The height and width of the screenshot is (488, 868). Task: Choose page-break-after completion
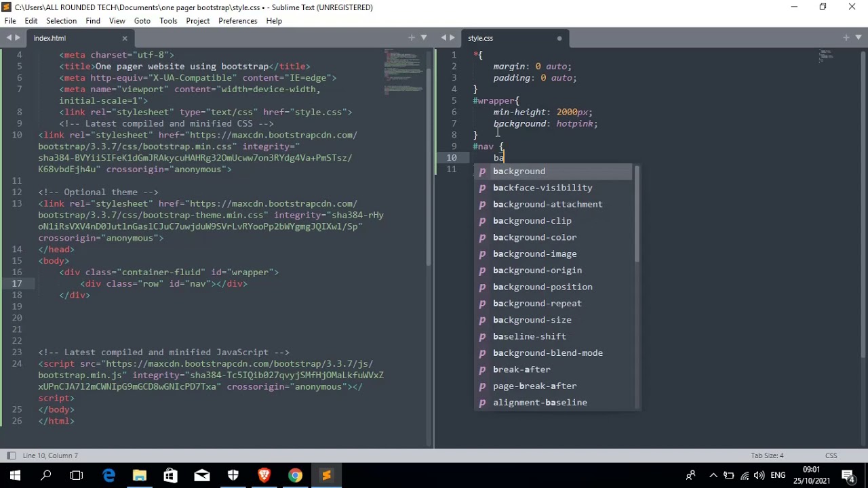[x=553, y=386]
